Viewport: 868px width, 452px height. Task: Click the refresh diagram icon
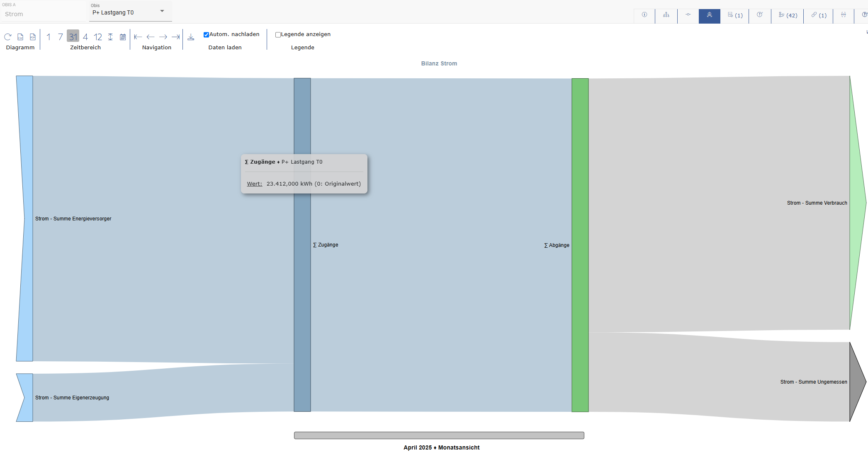coord(7,37)
